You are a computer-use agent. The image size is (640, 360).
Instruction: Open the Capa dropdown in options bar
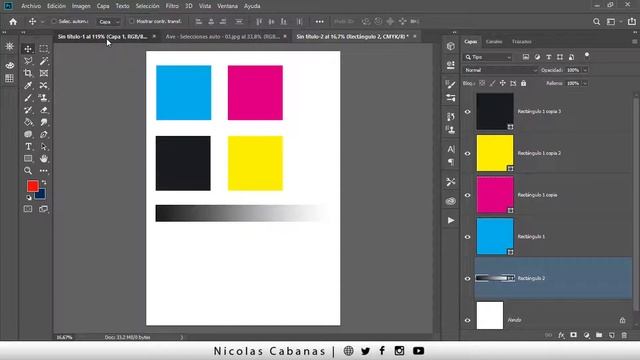[109, 22]
